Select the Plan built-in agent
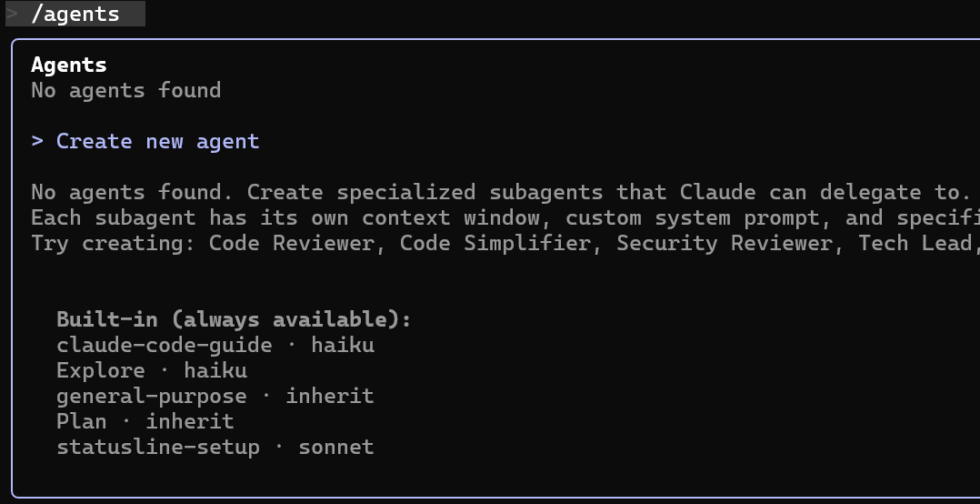This screenshot has width=980, height=504. point(81,422)
